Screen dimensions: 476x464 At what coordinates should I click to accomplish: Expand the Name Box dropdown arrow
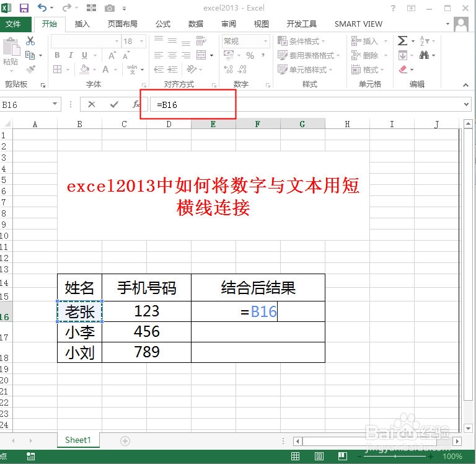point(55,104)
